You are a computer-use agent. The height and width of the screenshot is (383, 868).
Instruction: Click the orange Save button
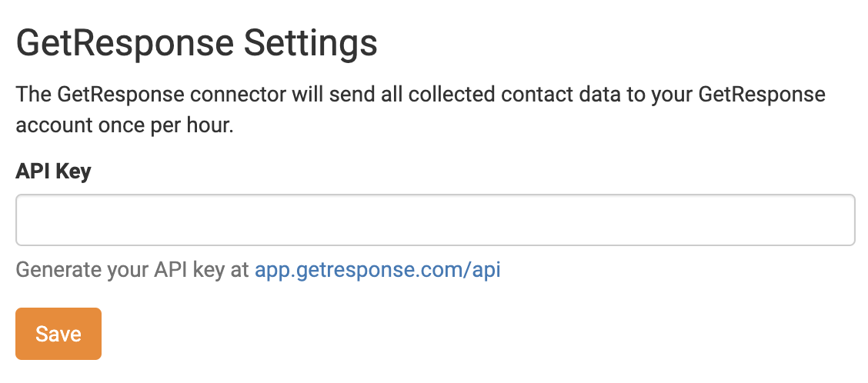click(58, 334)
